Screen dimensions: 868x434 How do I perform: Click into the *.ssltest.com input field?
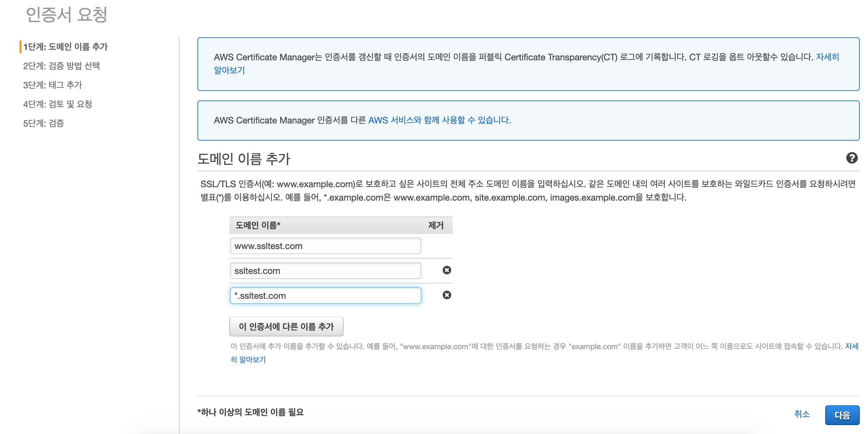click(325, 296)
